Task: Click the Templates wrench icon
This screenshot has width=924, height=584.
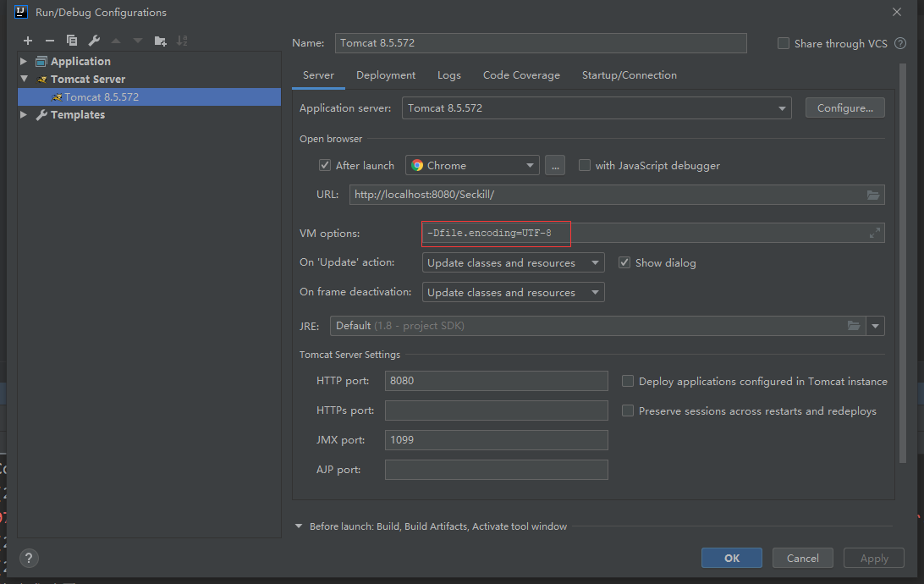Action: click(x=41, y=115)
